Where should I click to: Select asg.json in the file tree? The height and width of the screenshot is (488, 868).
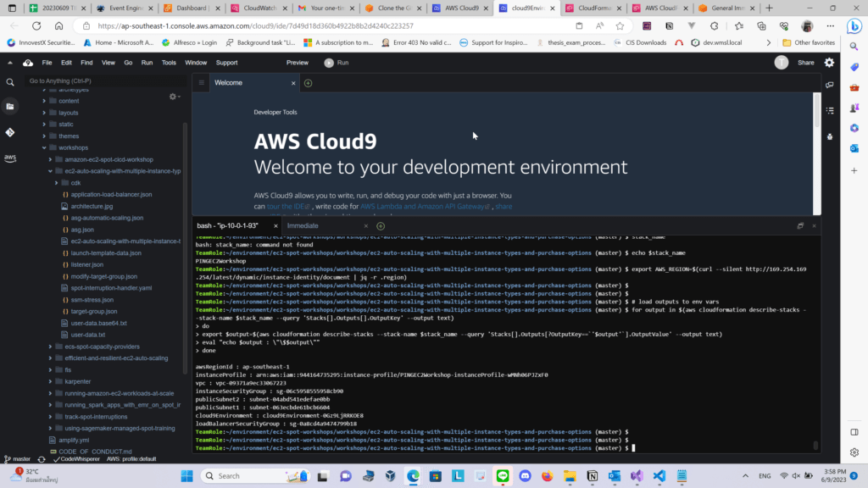(82, 230)
